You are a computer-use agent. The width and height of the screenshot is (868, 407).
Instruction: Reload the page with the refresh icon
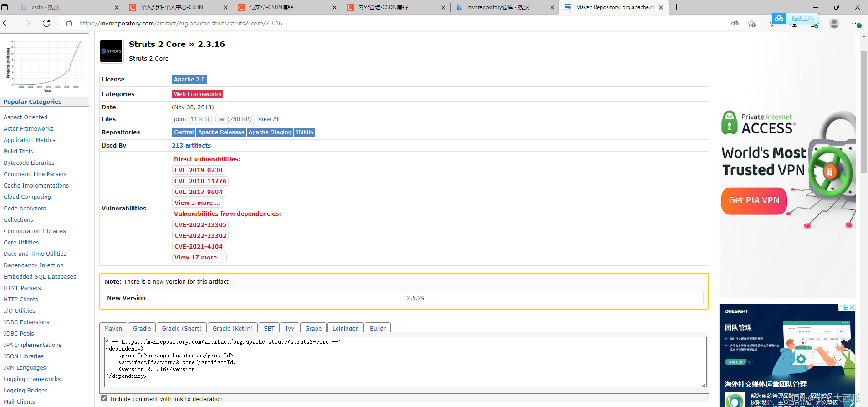pos(46,23)
